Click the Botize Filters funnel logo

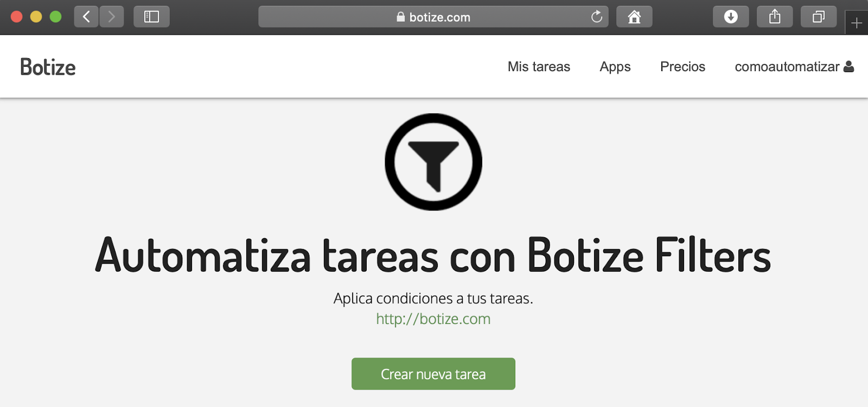click(433, 162)
